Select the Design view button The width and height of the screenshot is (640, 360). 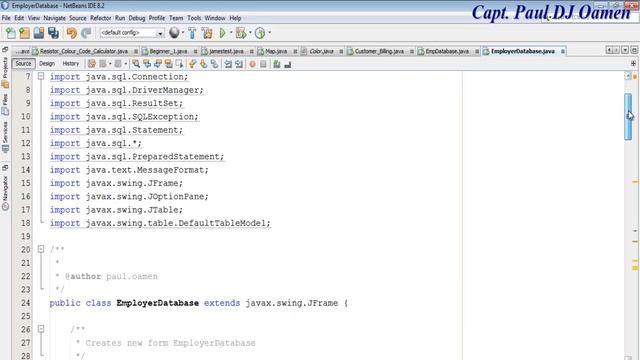47,64
